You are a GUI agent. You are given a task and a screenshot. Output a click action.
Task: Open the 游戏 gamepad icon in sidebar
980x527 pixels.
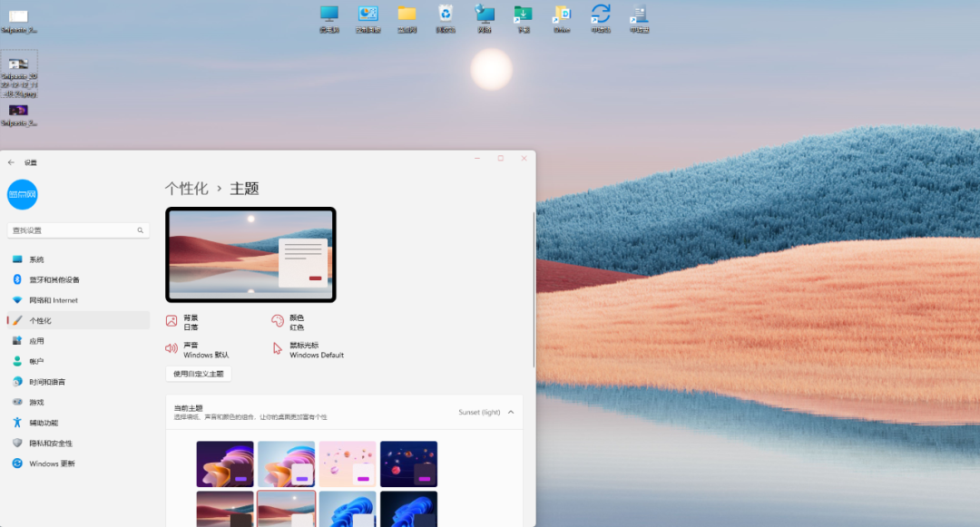point(17,402)
